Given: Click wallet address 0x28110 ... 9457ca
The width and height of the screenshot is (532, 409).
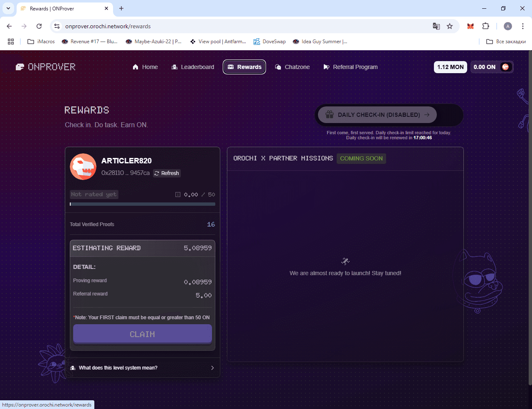Looking at the screenshot, I should click(126, 173).
